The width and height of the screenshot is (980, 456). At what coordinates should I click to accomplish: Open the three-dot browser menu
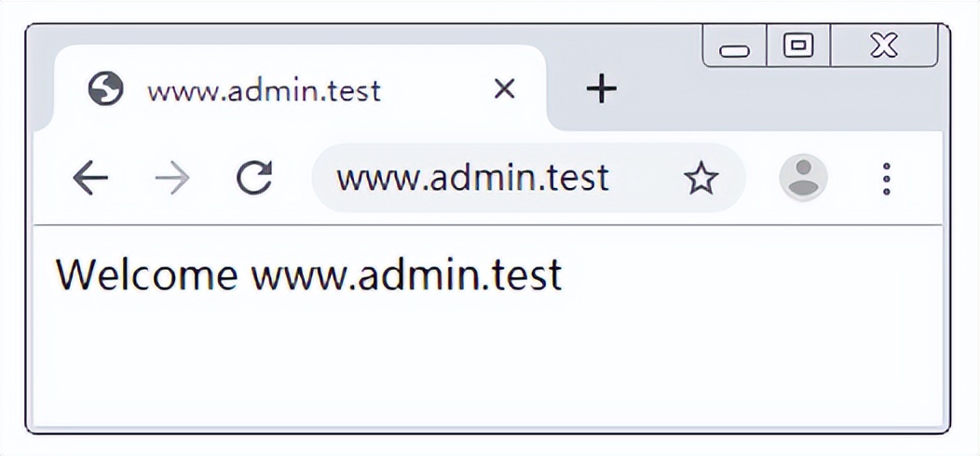point(886,179)
